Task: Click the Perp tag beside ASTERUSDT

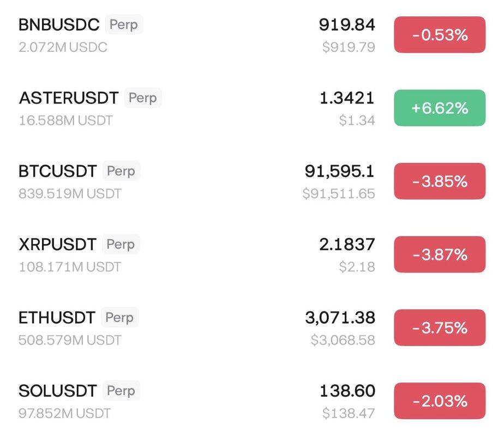Action: [x=143, y=98]
